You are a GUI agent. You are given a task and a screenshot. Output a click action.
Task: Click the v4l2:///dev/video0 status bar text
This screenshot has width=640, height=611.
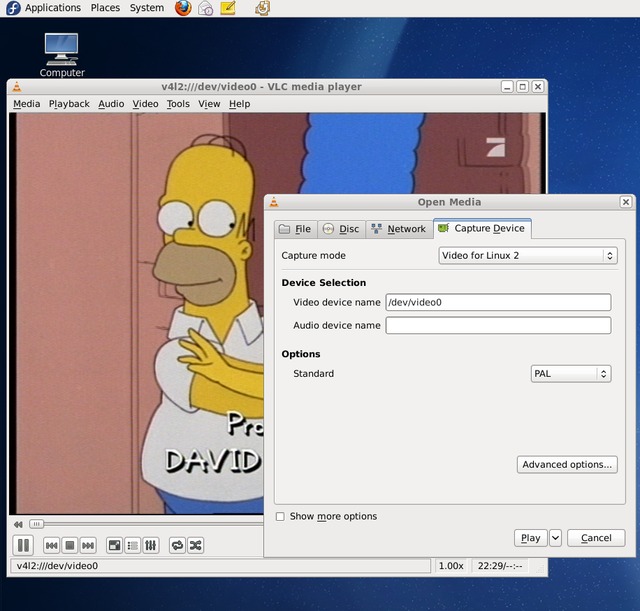(x=57, y=566)
